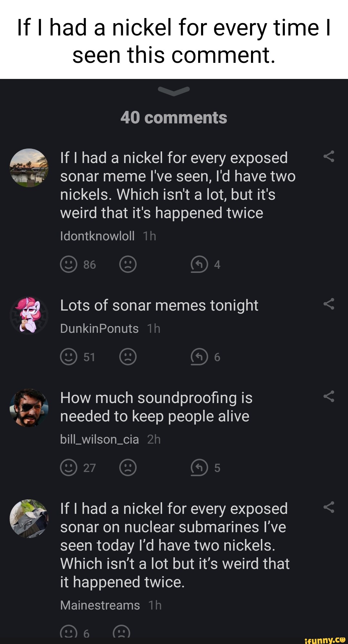348x644 pixels.
Task: Share bill_wilson_cia's soundproofing comment
Action: [329, 396]
